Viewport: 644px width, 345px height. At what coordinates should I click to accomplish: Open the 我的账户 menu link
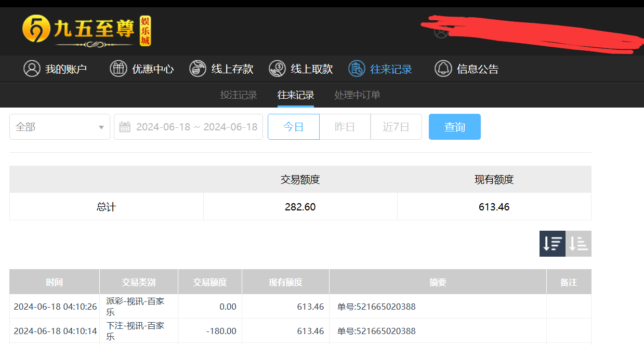[x=66, y=69]
